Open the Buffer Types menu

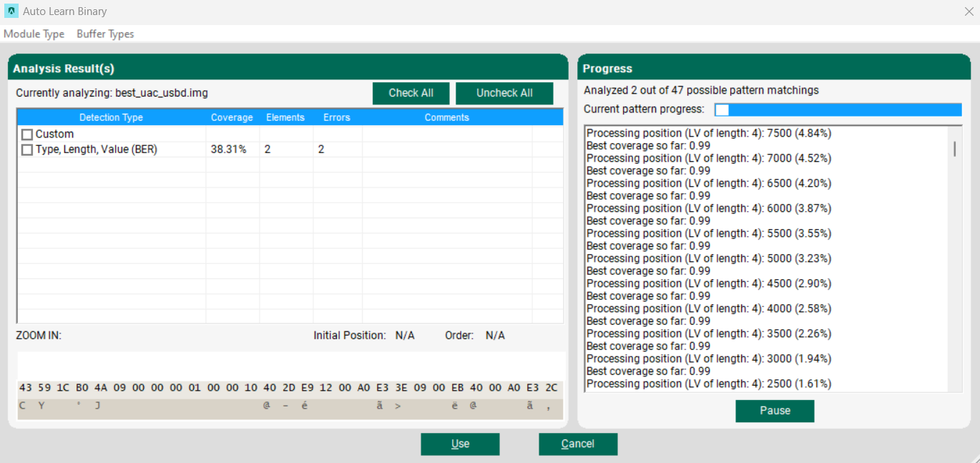point(105,34)
